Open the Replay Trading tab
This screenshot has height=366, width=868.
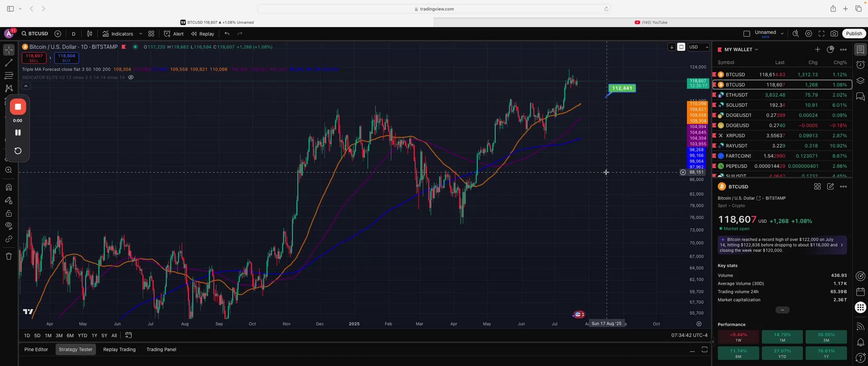pos(119,350)
